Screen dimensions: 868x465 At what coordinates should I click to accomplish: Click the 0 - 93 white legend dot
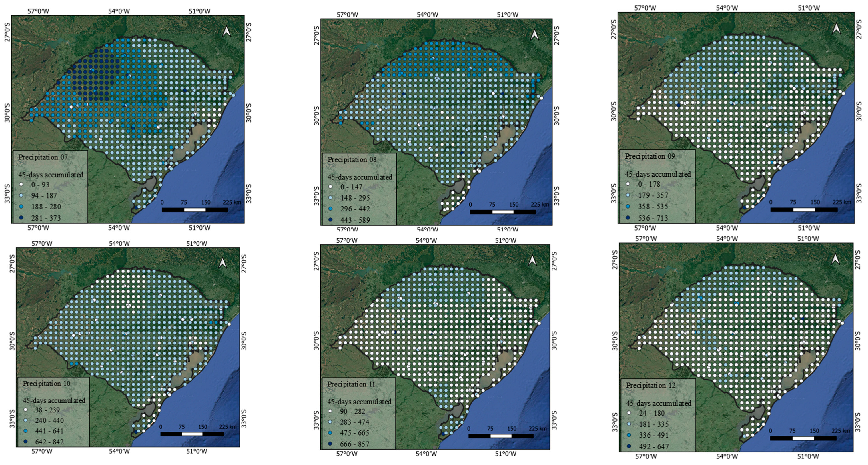click(x=21, y=185)
